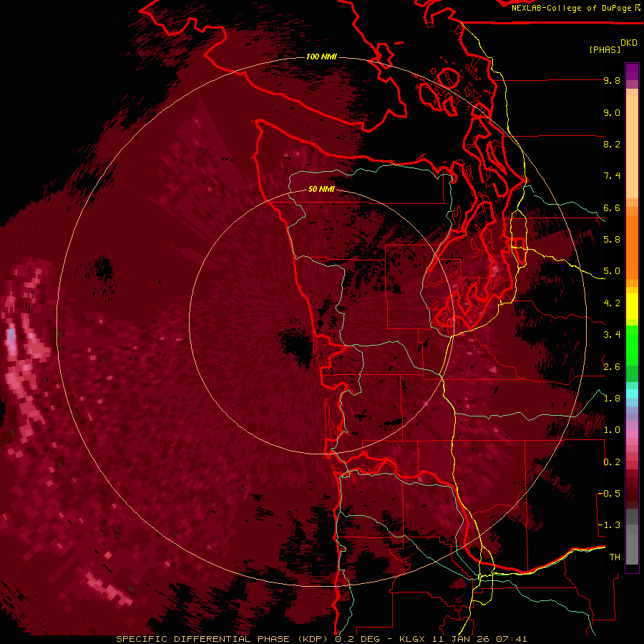Select the 9.8 legend value
Viewport: 644px width, 644px height.
point(612,80)
